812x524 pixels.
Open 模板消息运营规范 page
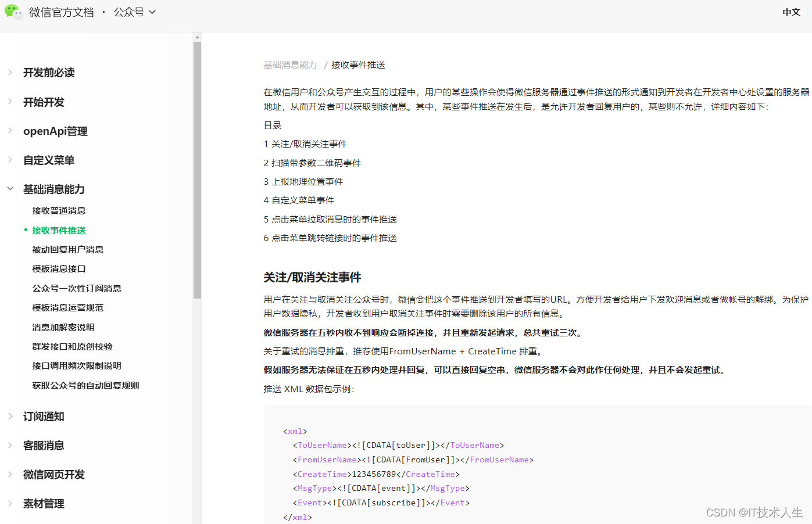point(68,308)
